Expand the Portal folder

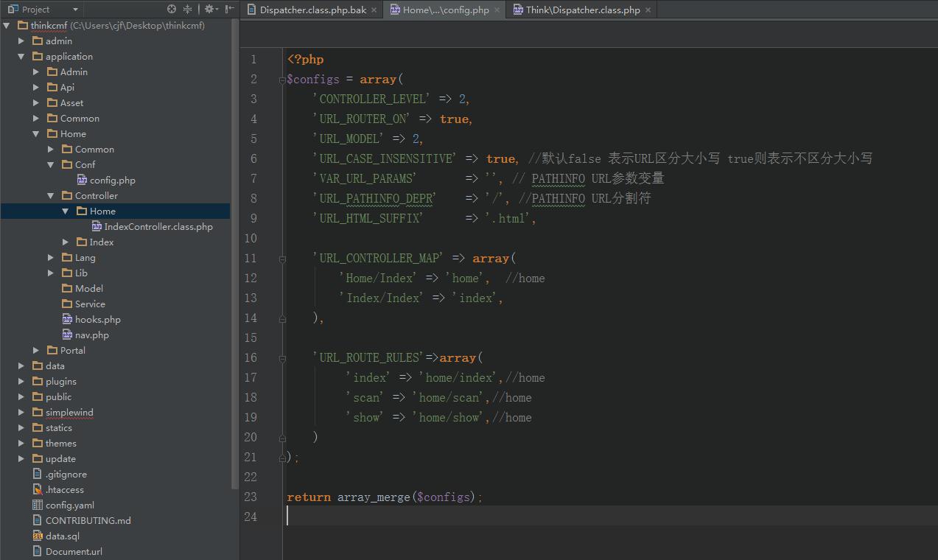pyautogui.click(x=35, y=350)
